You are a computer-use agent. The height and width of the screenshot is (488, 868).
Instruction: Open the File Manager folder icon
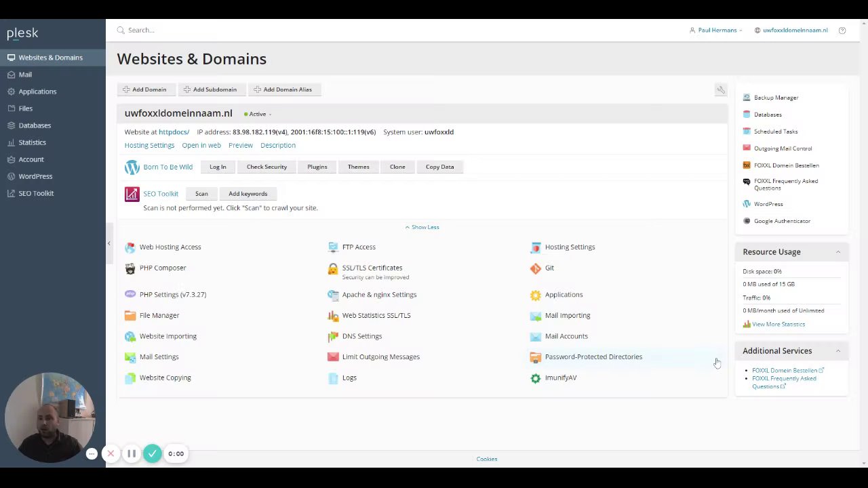point(130,316)
